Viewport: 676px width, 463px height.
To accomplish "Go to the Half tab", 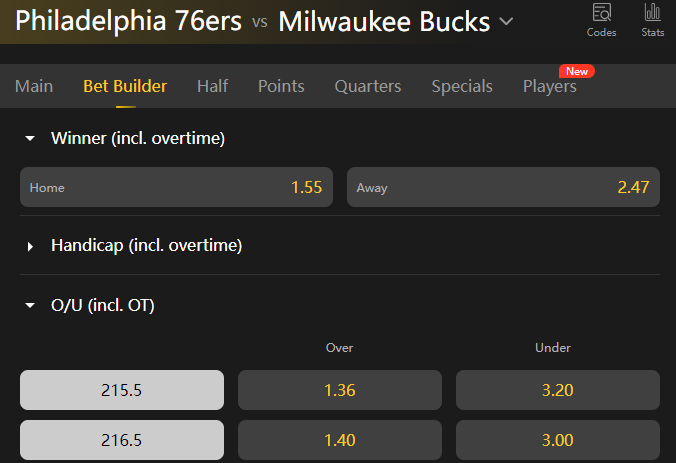I will pos(212,86).
